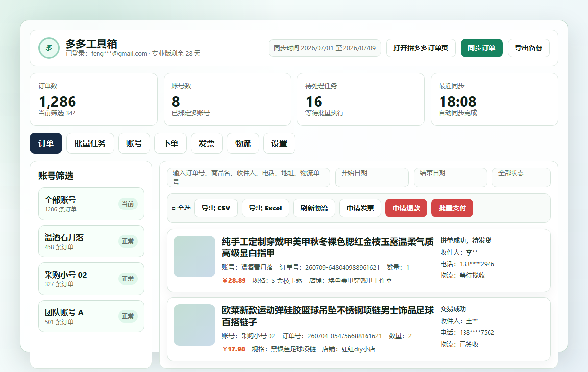The width and height of the screenshot is (588, 372).
Task: Click the 欧莱新款运动弹硅胶篮球吊坠 product title
Action: click(x=328, y=316)
